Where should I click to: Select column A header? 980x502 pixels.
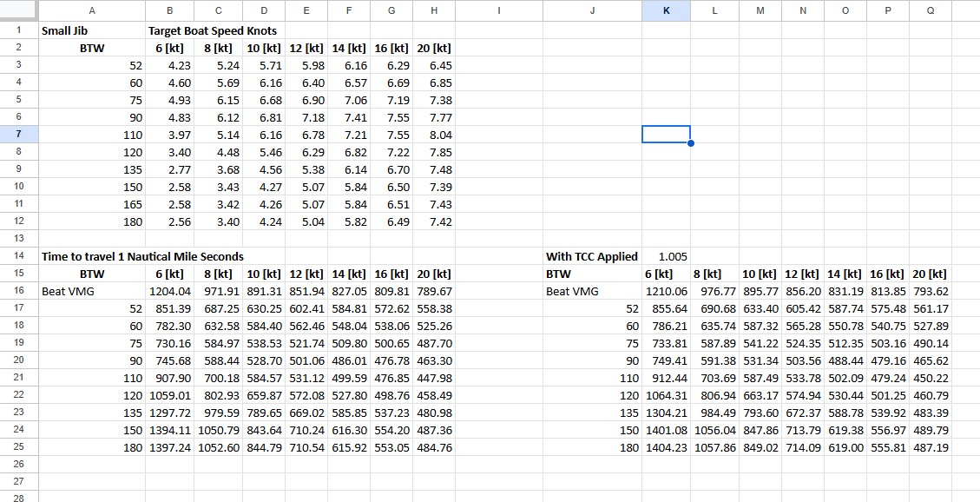click(x=92, y=10)
